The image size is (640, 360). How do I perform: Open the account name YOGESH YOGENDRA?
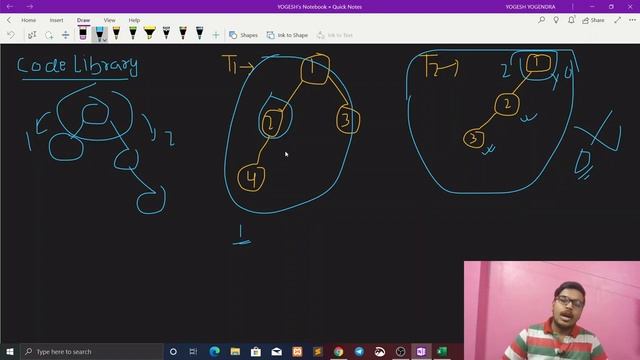click(530, 7)
